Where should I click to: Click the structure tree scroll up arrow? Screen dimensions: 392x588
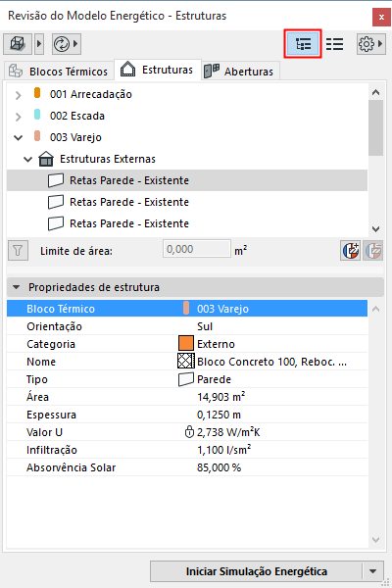[x=376, y=92]
